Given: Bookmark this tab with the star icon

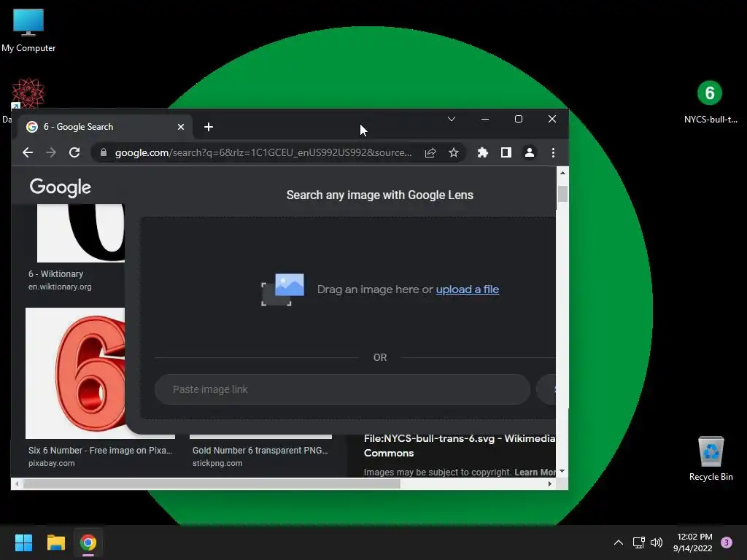Looking at the screenshot, I should 454,152.
